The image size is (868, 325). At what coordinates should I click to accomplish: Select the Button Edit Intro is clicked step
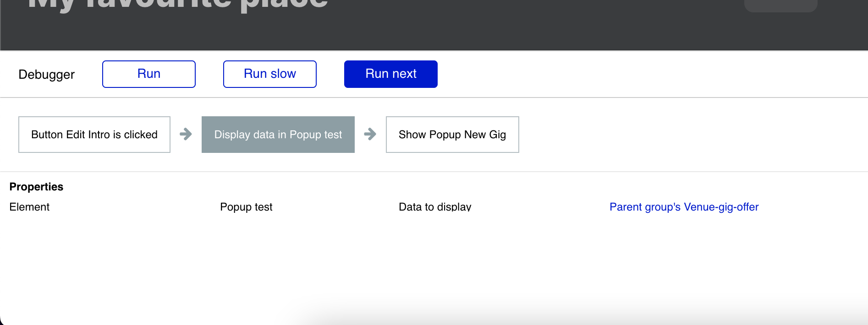(94, 135)
